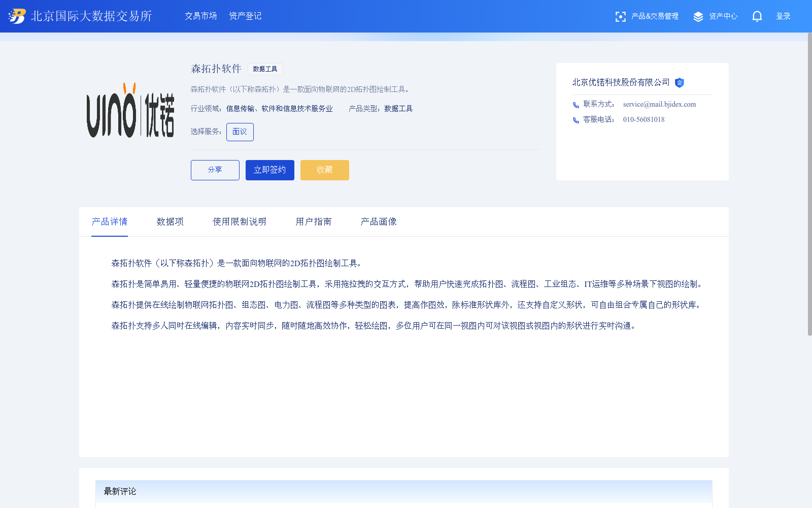The height and width of the screenshot is (508, 812).
Task: Click 资产中心 label
Action: 723,16
